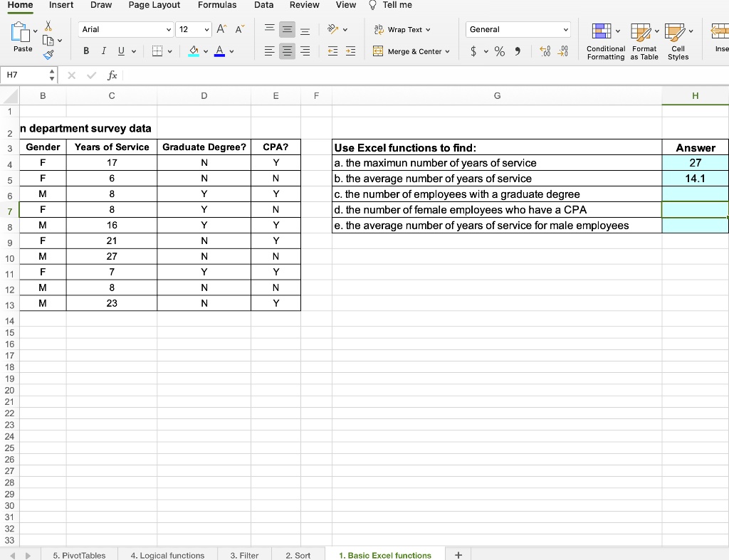Click the Select All corner triangle
The height and width of the screenshot is (560, 729).
click(x=10, y=96)
